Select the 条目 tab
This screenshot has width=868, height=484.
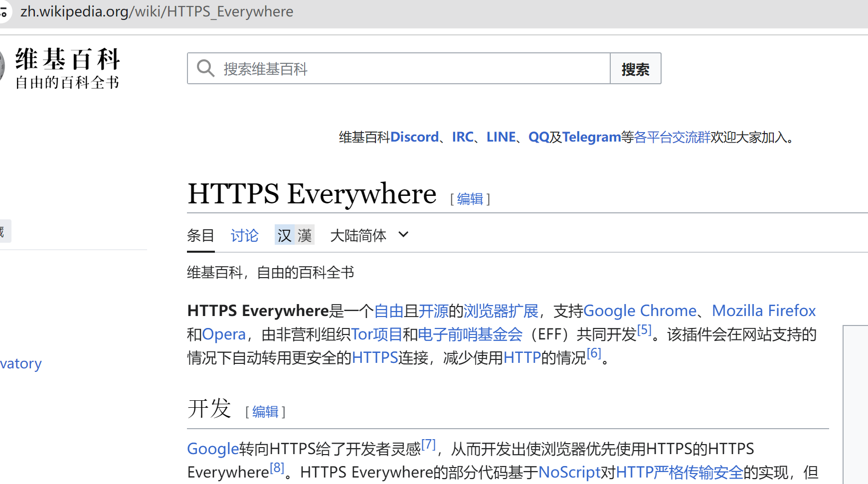point(200,235)
